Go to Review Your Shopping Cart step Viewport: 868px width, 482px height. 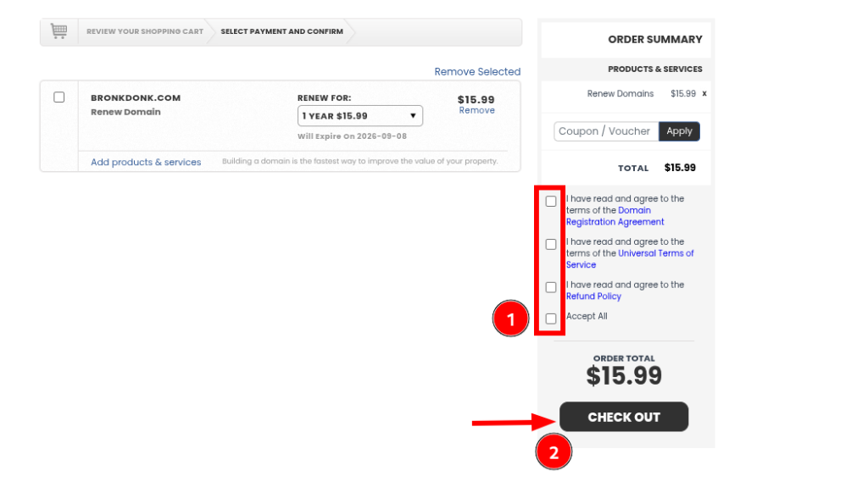[x=145, y=31]
